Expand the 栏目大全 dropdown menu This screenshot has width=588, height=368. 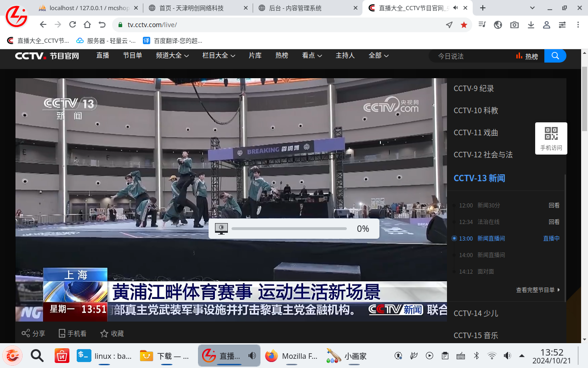[219, 55]
